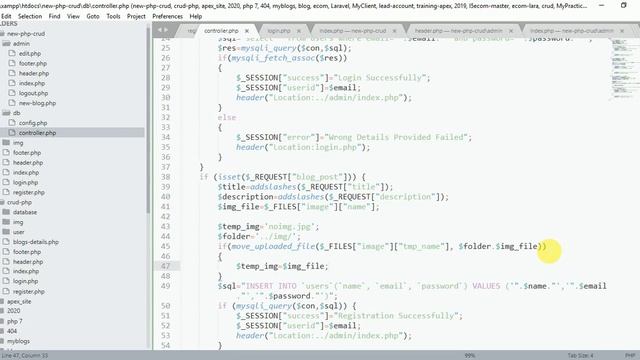Viewport: 640px width, 360px height.
Task: Click the file icon beside config.php
Action: 12,122
